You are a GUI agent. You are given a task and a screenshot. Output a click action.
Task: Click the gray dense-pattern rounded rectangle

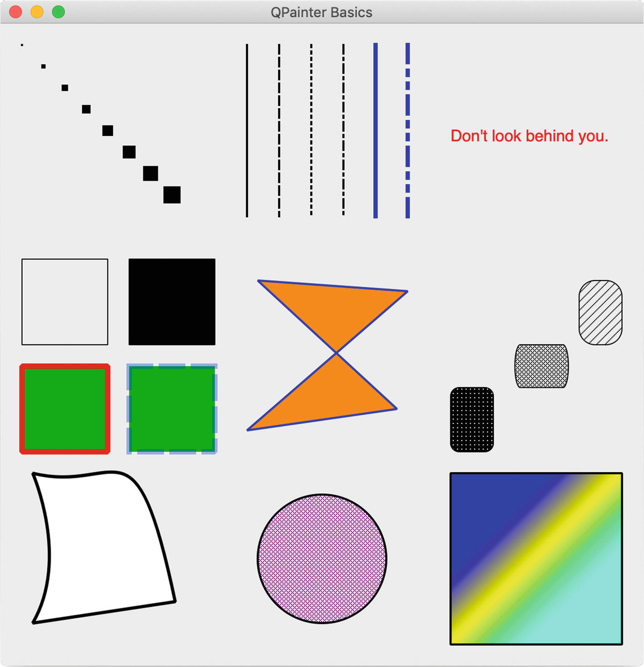click(x=541, y=366)
